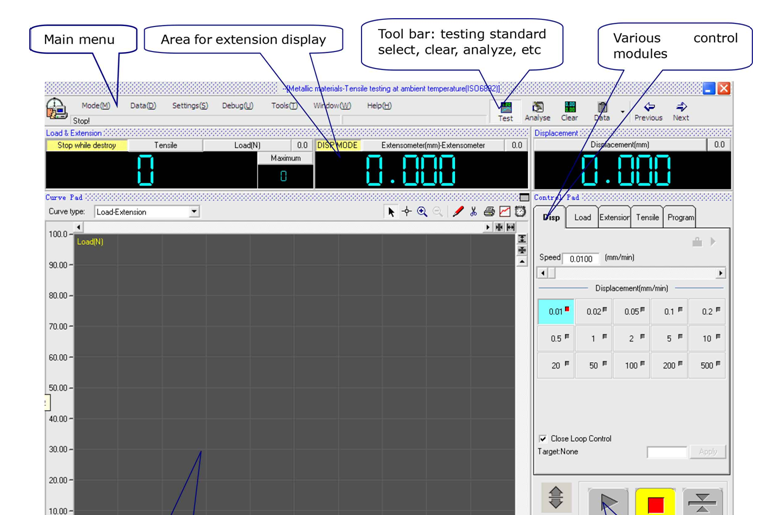Open the Data toolbar dropdown arrow

click(x=622, y=112)
